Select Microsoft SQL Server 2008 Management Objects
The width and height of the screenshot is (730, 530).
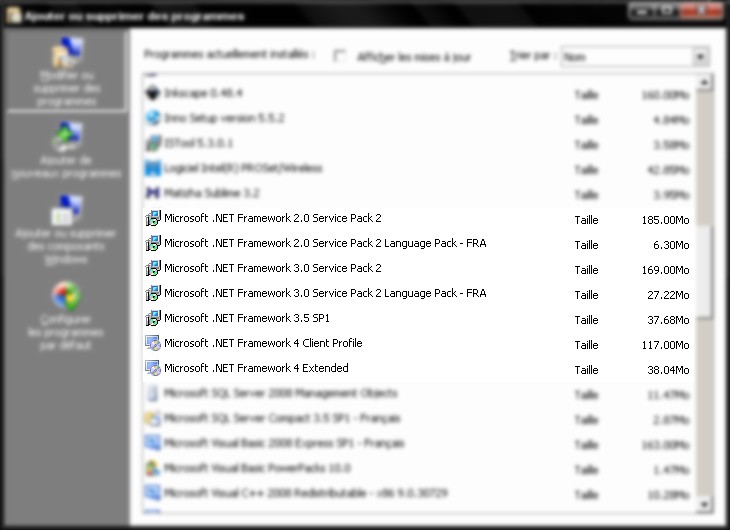280,393
